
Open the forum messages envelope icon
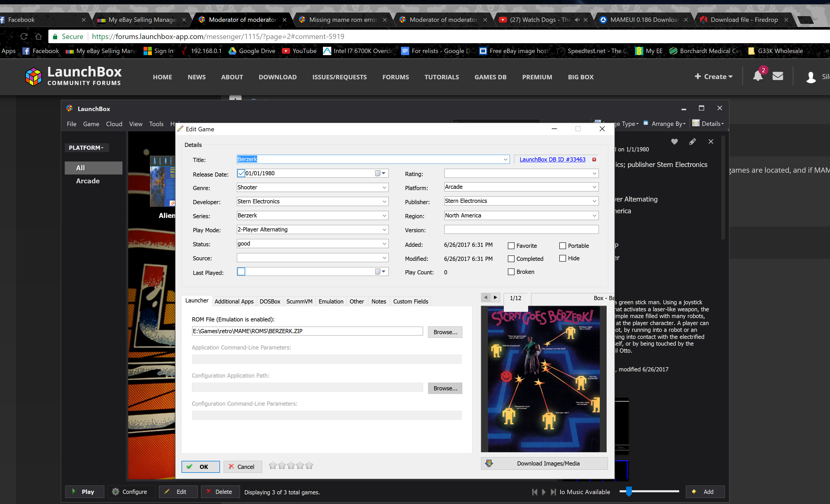point(777,76)
